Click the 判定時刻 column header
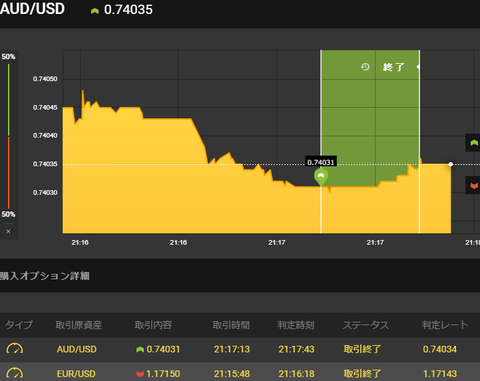 point(296,325)
